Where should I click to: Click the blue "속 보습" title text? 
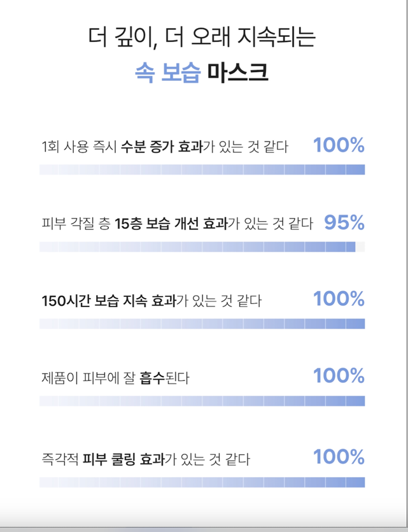point(167,73)
